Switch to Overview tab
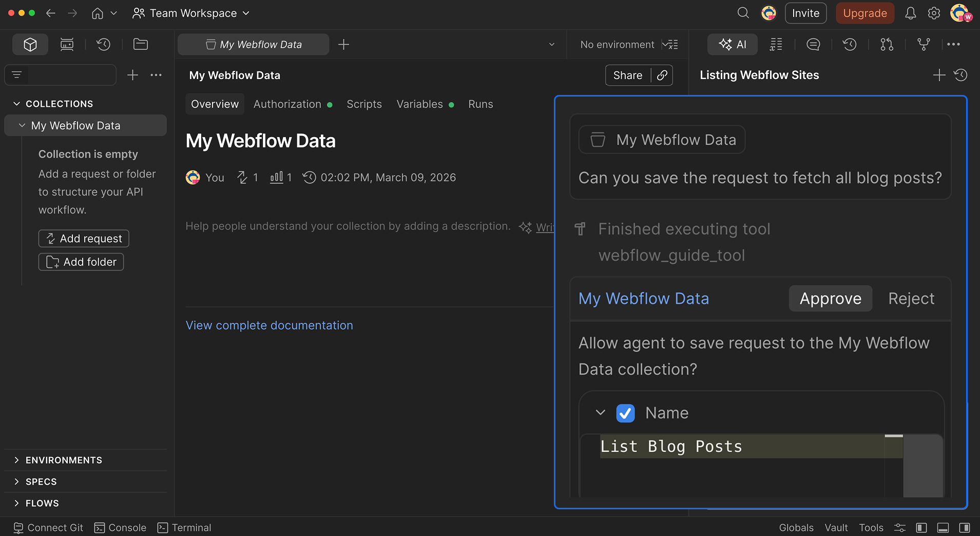The image size is (980, 536). (215, 104)
